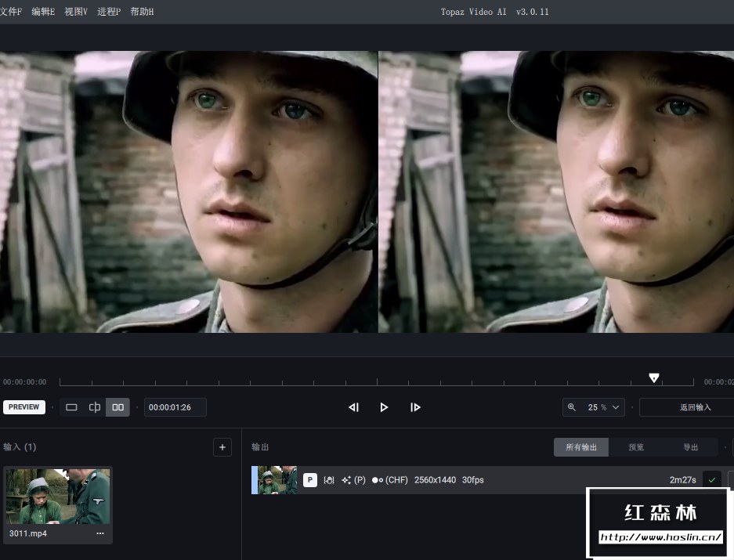This screenshot has height=560, width=734.
Task: Click the 输出 panel label
Action: pos(260,447)
